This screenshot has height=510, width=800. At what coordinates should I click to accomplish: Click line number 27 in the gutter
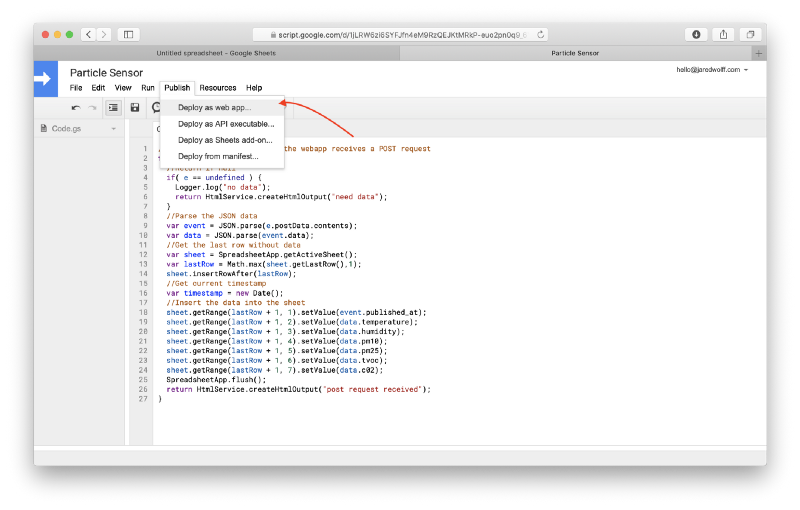(143, 399)
